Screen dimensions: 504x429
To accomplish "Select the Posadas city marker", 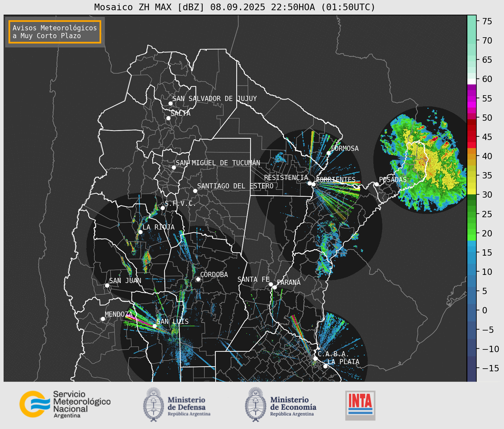I will click(377, 184).
